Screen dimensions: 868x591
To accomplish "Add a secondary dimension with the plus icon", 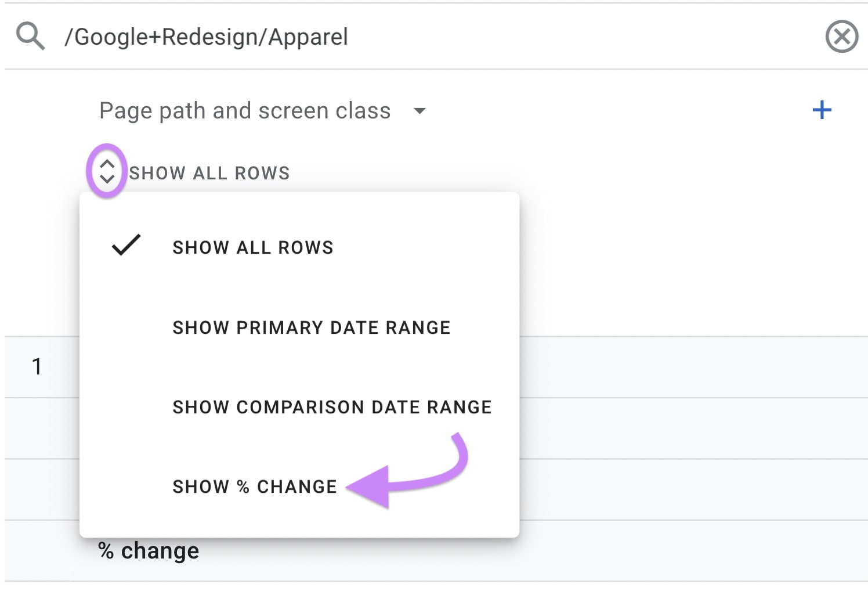I will pos(822,110).
